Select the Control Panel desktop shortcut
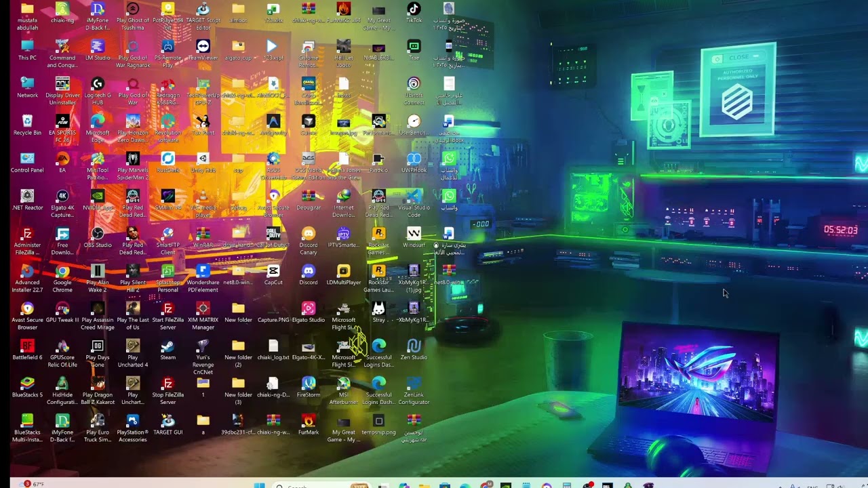This screenshot has width=868, height=488. point(27,162)
